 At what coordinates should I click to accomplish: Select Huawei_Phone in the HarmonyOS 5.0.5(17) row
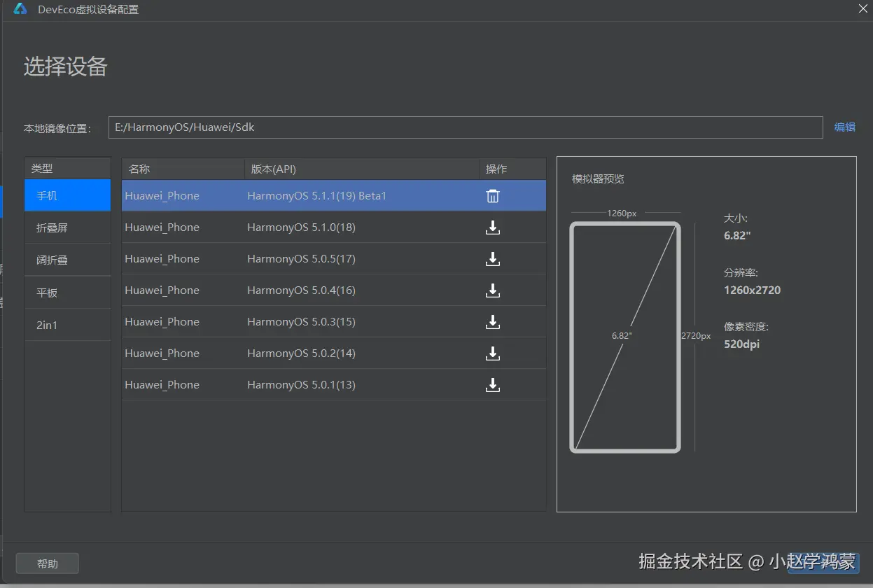point(162,259)
